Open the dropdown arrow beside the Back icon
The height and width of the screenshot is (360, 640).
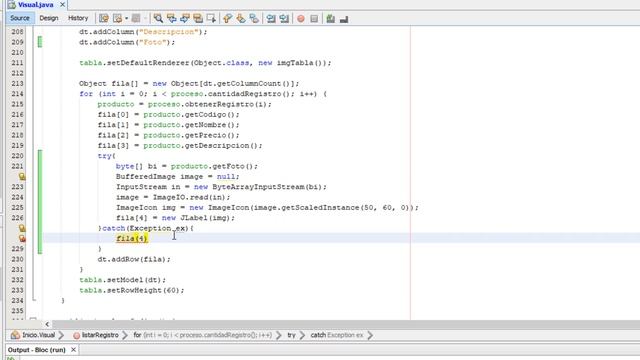point(127,18)
